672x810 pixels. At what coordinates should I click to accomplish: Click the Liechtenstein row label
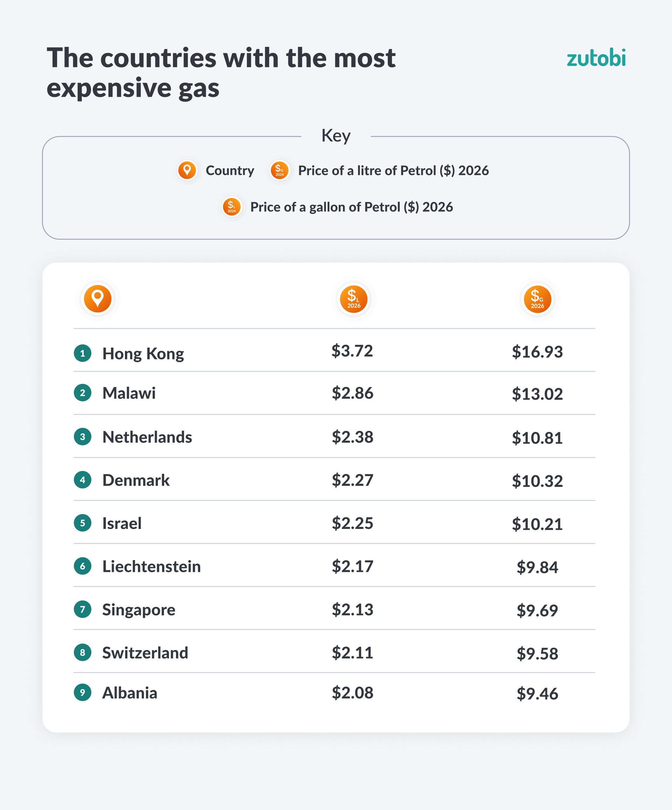pyautogui.click(x=151, y=566)
